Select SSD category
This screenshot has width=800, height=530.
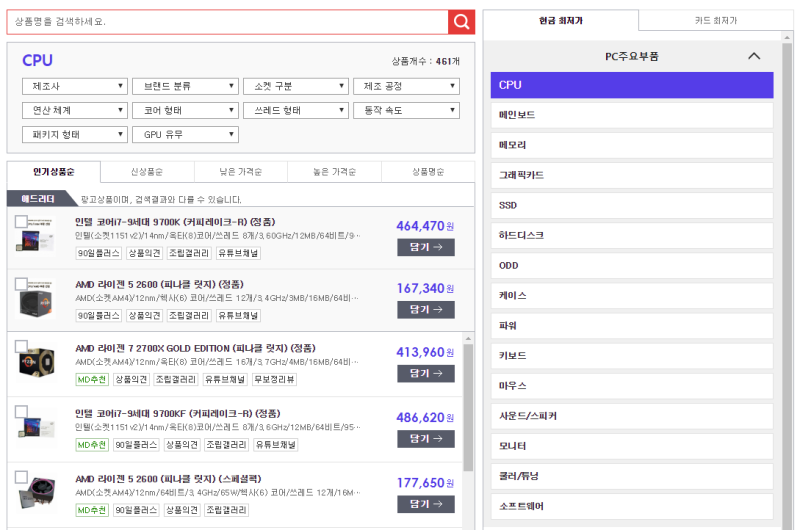coord(632,206)
